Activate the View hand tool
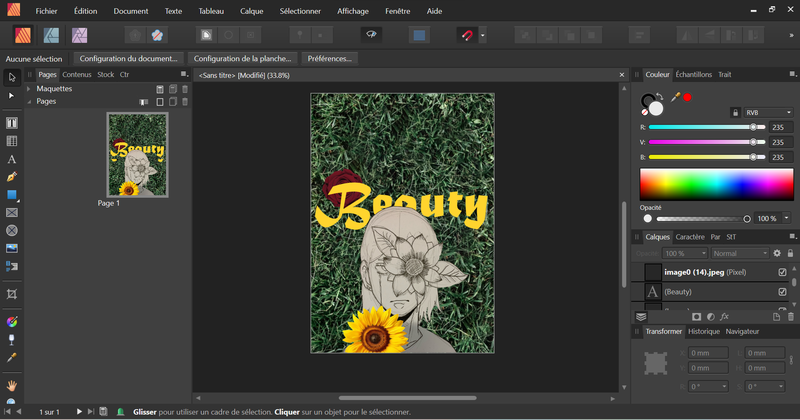Screen dimensions: 800x420 tap(12, 385)
